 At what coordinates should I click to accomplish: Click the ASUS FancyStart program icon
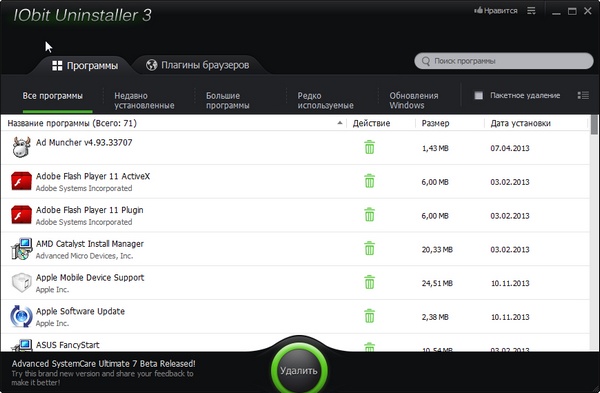coord(22,346)
